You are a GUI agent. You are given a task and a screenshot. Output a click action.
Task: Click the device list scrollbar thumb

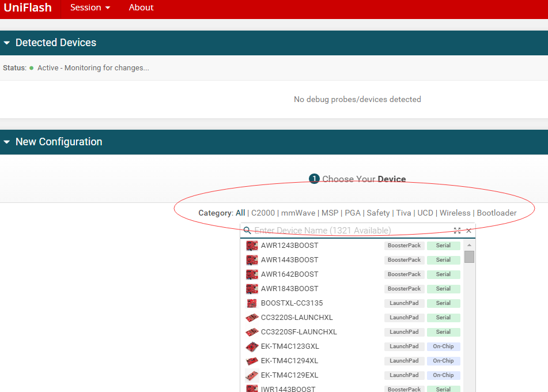[470, 257]
